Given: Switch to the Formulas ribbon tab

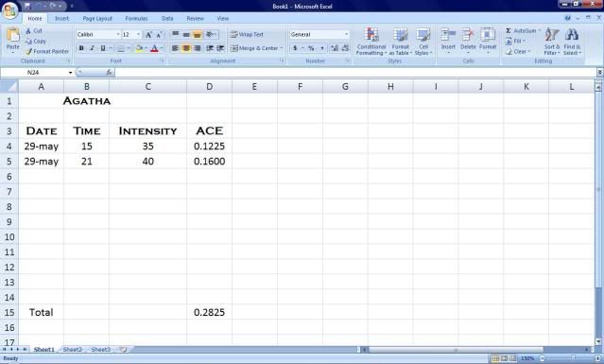Looking at the screenshot, I should click(x=136, y=19).
